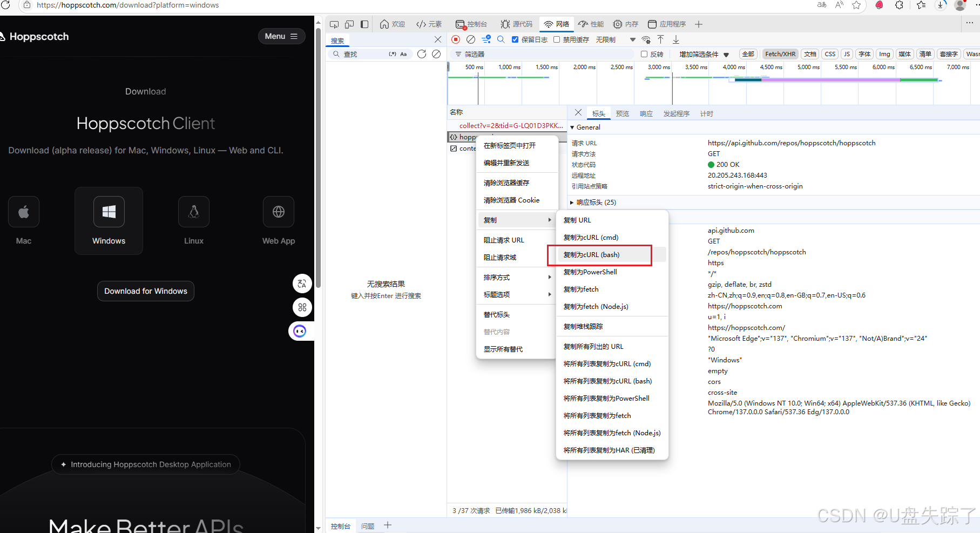980x533 pixels.
Task: Collapse the General section
Action: pos(586,127)
